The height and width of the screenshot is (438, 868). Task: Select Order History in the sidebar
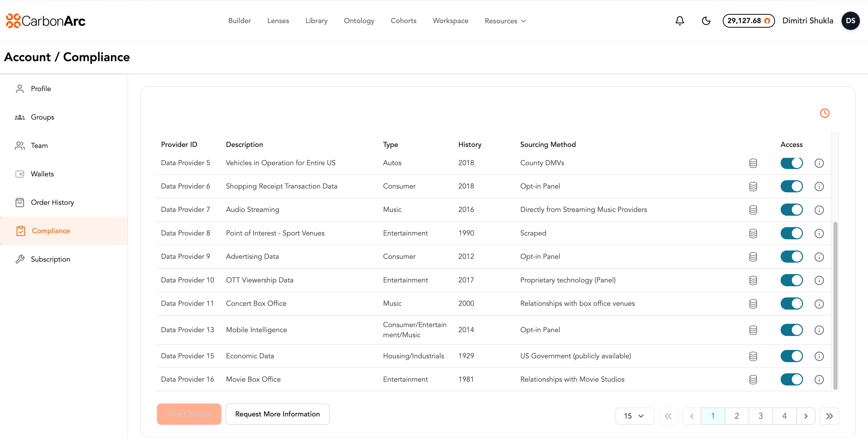pos(52,202)
